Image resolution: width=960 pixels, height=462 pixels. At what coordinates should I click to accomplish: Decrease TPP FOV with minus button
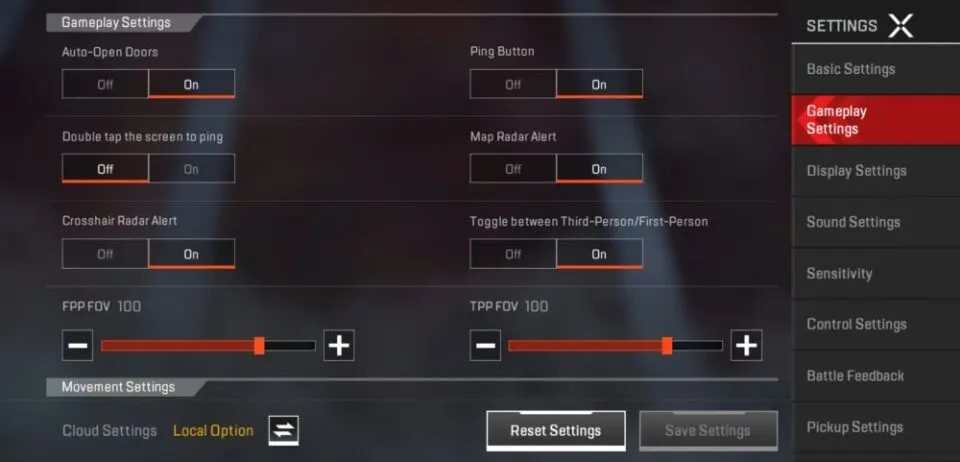pos(486,345)
